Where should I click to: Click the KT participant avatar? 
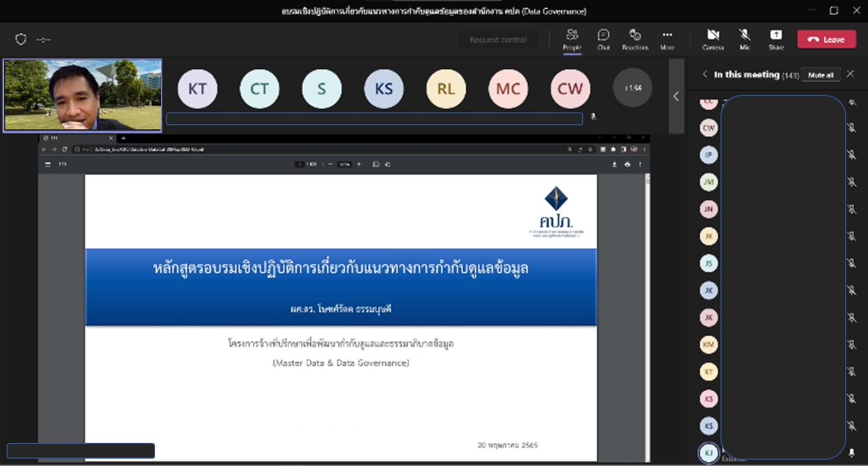[197, 88]
